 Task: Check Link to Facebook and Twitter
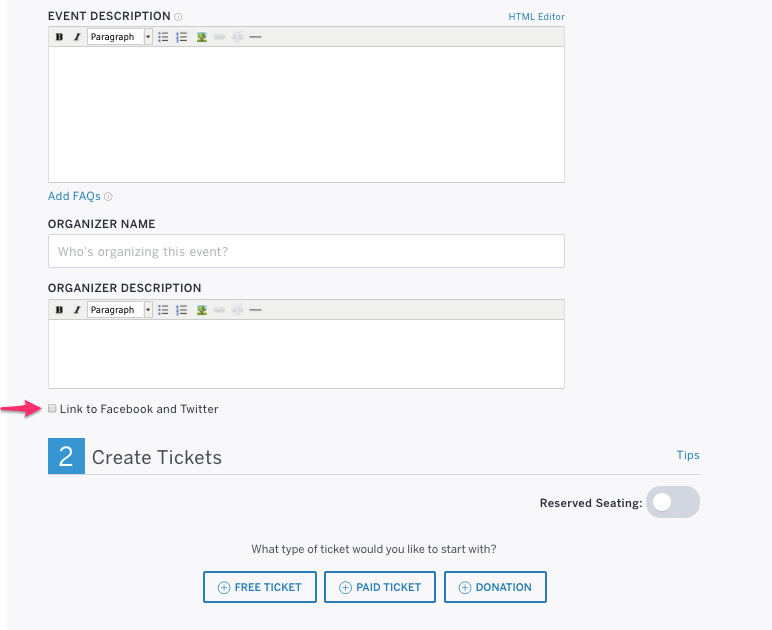52,409
